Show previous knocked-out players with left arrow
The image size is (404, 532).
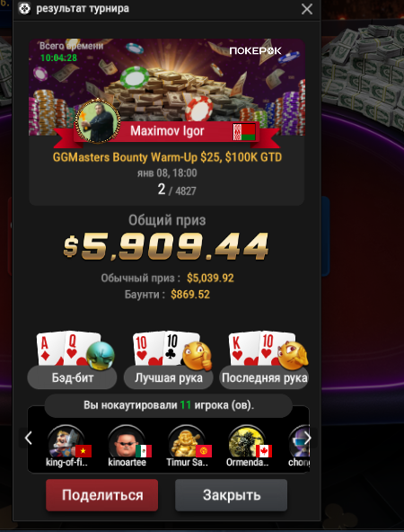29,438
